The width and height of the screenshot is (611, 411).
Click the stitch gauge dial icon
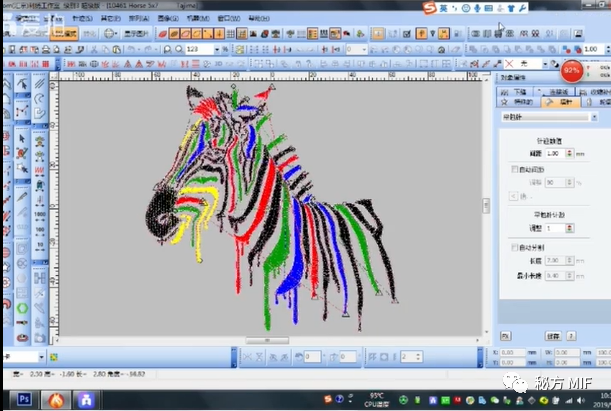pos(441,49)
